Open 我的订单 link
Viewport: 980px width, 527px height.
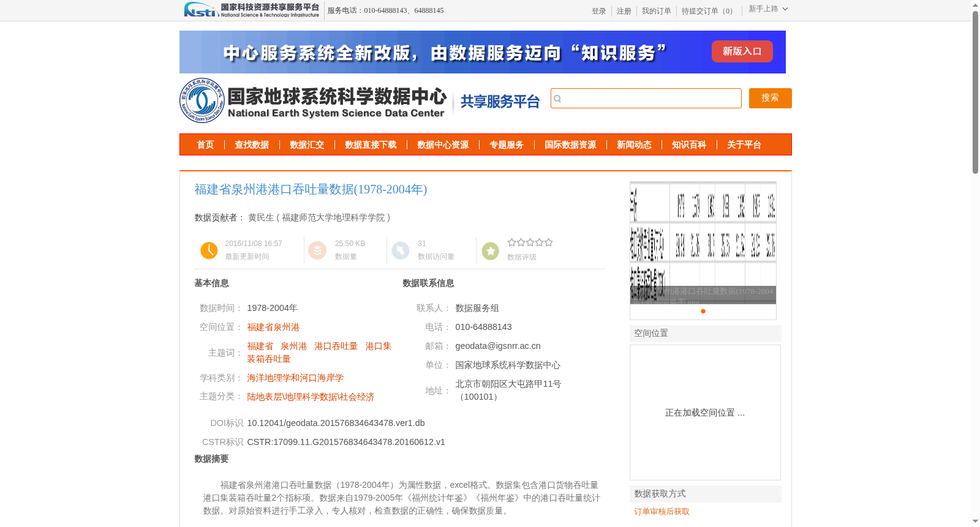pos(656,11)
